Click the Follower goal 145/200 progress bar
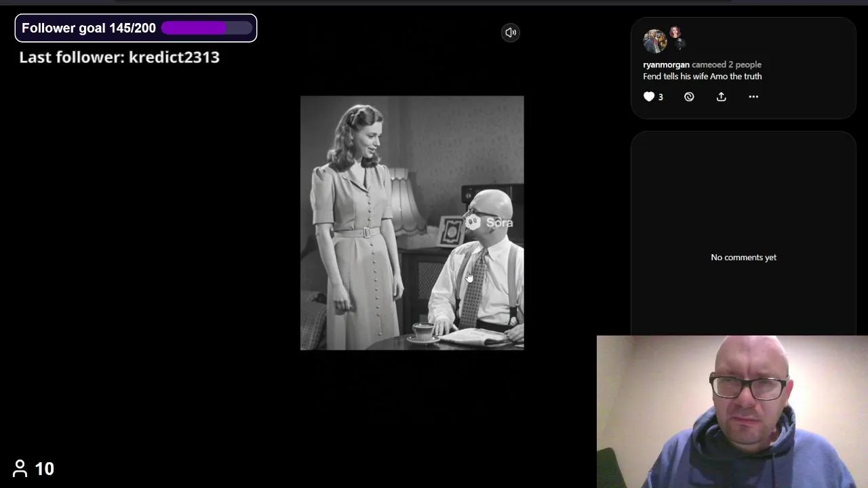This screenshot has height=488, width=868. 207,28
